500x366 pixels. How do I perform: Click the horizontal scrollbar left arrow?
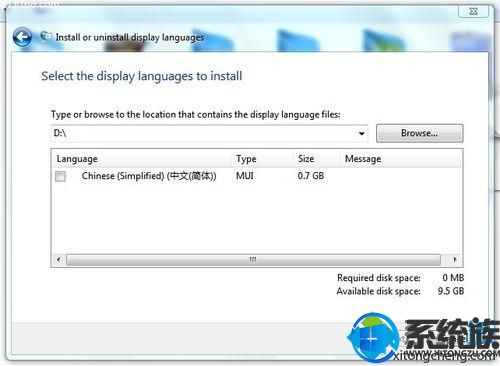(59, 259)
